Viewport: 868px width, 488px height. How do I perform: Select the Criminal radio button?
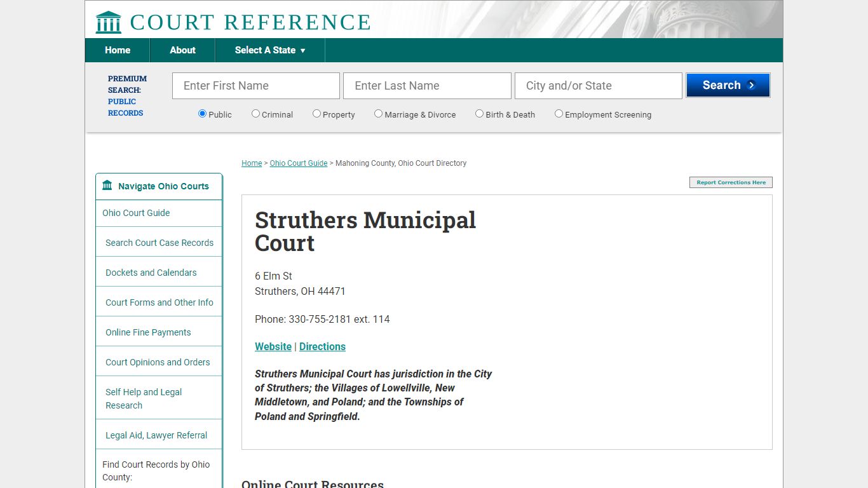pyautogui.click(x=255, y=114)
